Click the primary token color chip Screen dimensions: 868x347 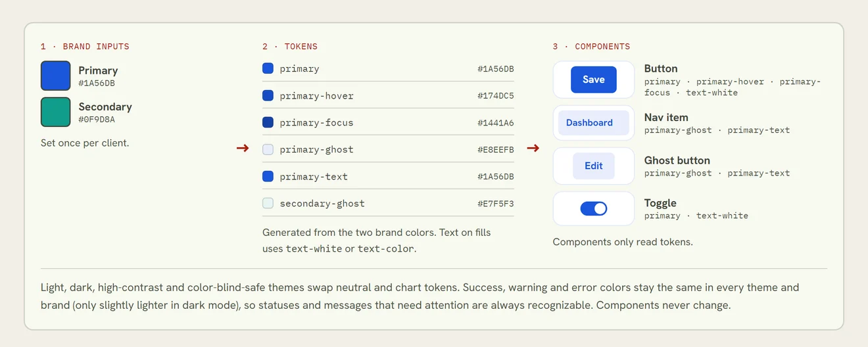(x=268, y=68)
